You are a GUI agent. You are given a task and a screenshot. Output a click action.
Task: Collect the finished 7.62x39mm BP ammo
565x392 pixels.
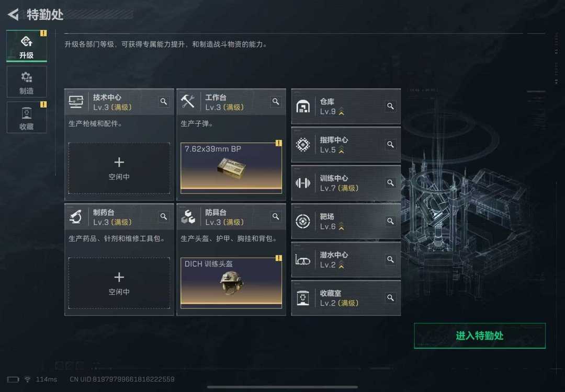click(x=231, y=168)
